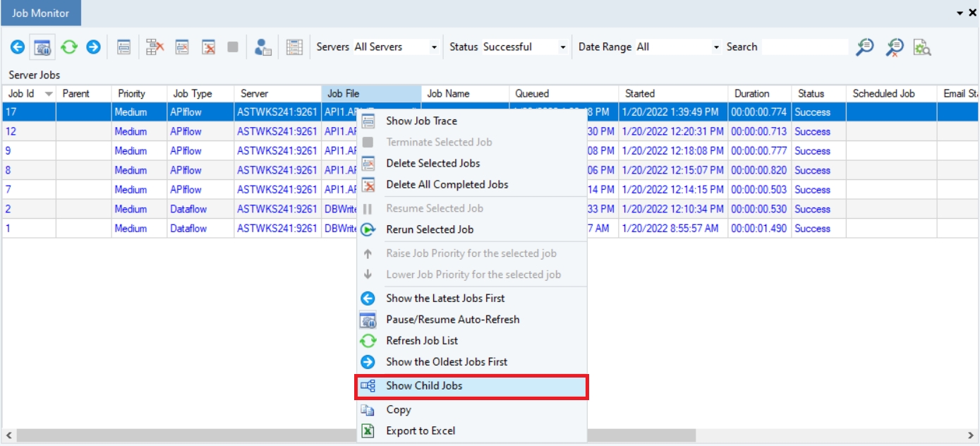Click the toolbar's blue left-arrow Latest Jobs First icon
Image resolution: width=980 pixels, height=446 pixels.
[18, 47]
